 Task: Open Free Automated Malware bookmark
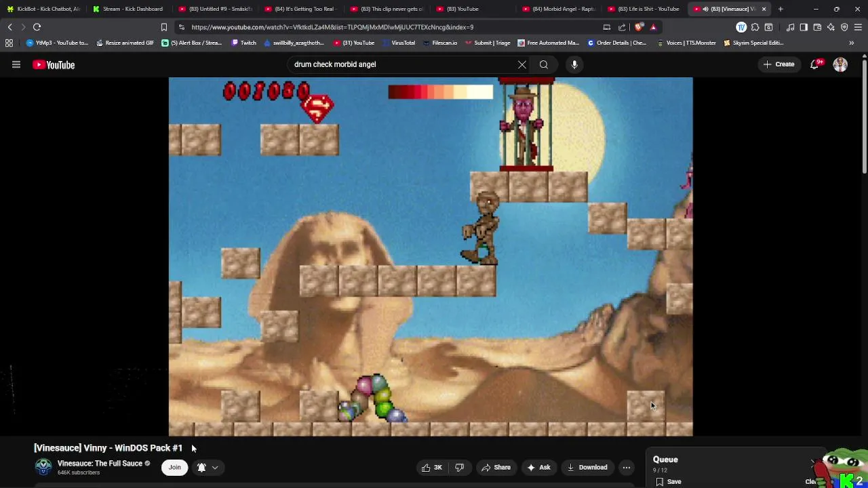[x=548, y=43]
